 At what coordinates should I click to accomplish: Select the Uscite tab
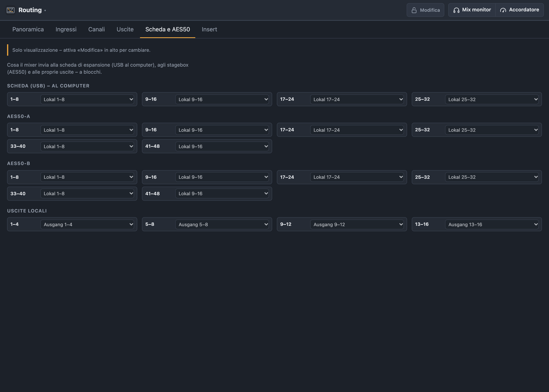coord(125,29)
